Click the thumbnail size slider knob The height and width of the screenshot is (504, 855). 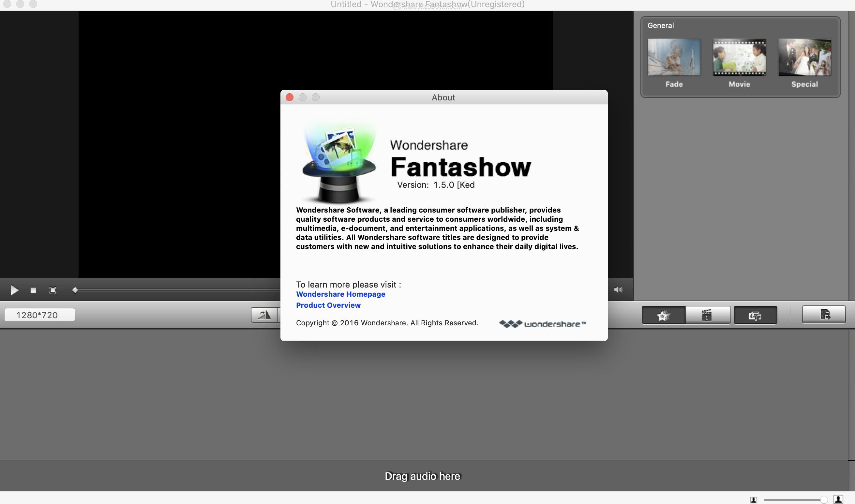(x=824, y=499)
